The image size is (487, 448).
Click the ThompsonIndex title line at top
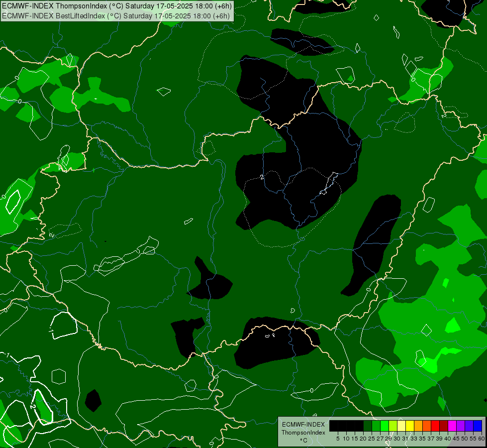point(117,6)
